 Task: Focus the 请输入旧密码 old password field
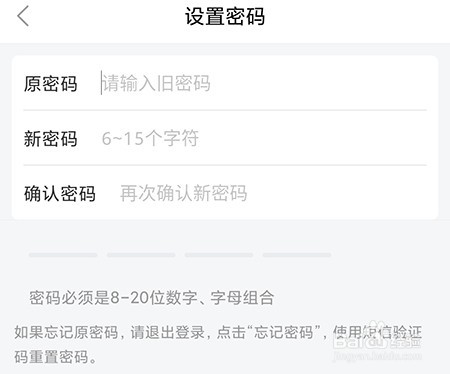click(x=263, y=83)
